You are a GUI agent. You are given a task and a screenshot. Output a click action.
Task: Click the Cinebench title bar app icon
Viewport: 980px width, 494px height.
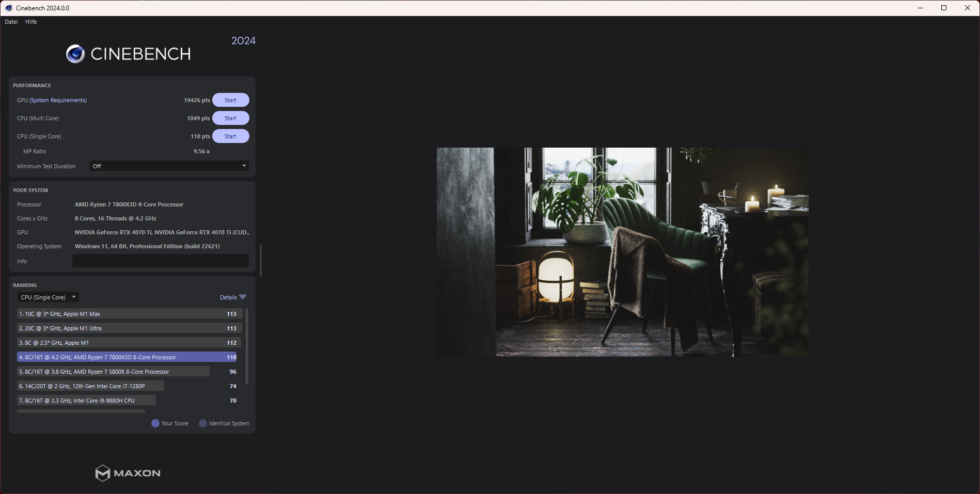[x=9, y=8]
